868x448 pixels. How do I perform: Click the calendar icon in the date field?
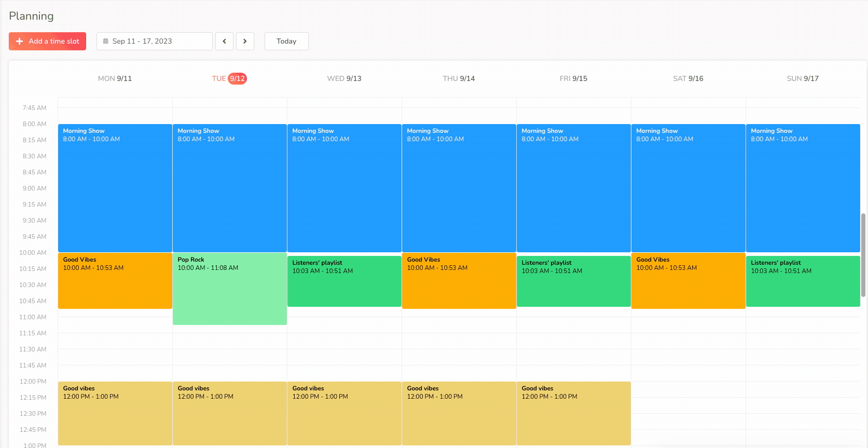[106, 41]
